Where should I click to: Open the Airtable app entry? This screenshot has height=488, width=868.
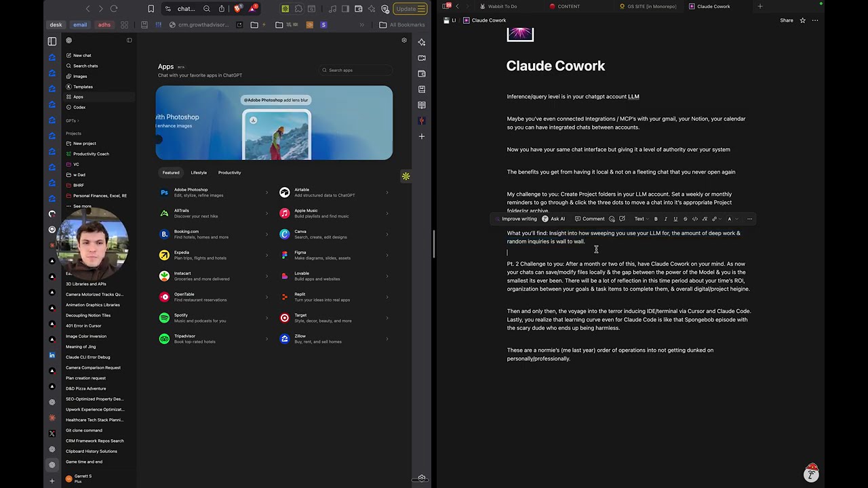click(x=334, y=192)
